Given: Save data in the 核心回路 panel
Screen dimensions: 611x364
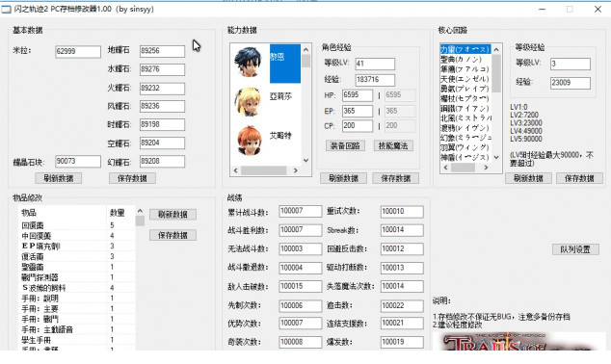Looking at the screenshot, I should [579, 178].
